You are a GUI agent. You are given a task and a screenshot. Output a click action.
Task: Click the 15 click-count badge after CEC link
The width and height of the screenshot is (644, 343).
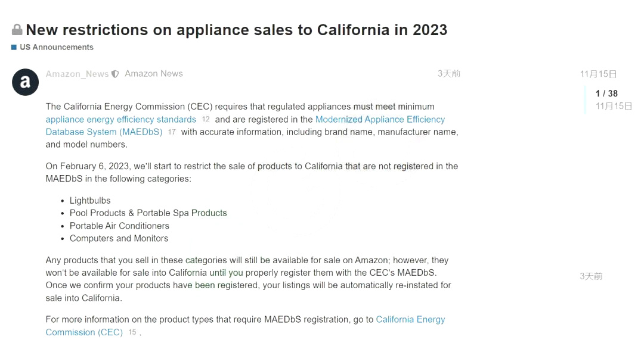pyautogui.click(x=132, y=332)
